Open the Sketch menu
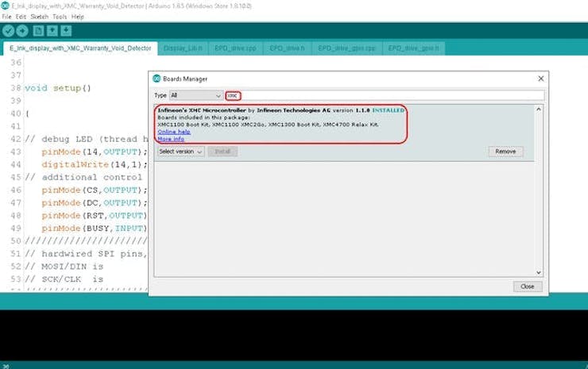Viewport: 588px width, 369px height. [x=40, y=17]
